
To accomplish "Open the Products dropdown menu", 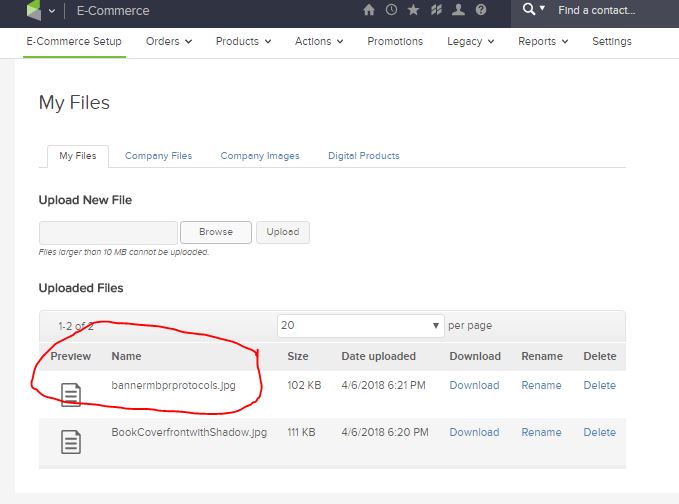I will tap(243, 41).
